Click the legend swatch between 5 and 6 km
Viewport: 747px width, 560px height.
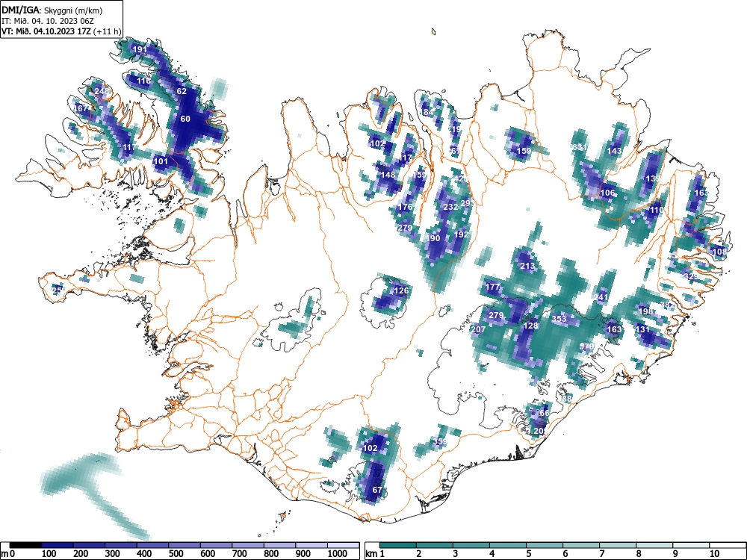(x=545, y=545)
